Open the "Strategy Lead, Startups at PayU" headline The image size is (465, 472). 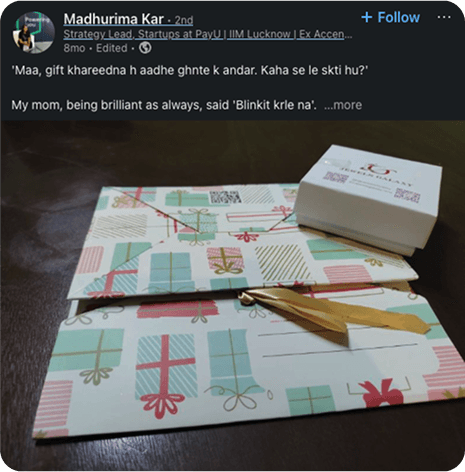coord(143,34)
